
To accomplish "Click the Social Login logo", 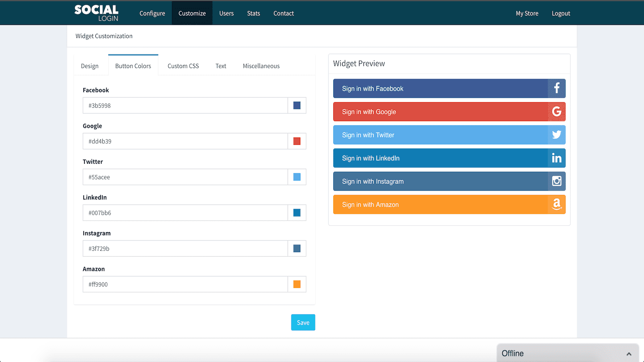I will pos(97,13).
